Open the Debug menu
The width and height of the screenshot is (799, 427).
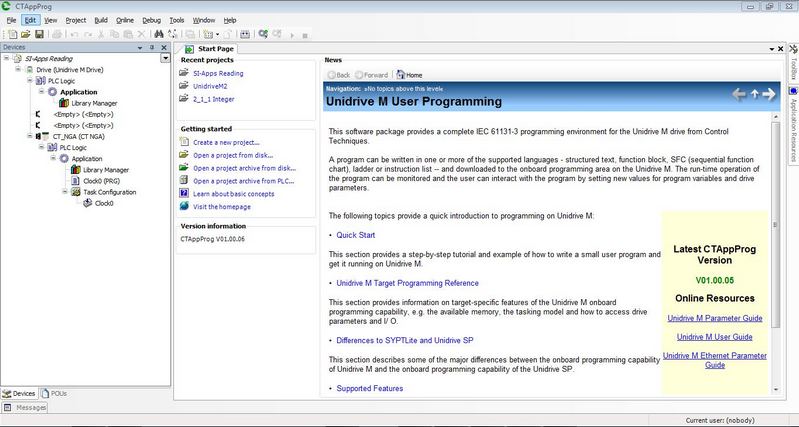(x=151, y=20)
